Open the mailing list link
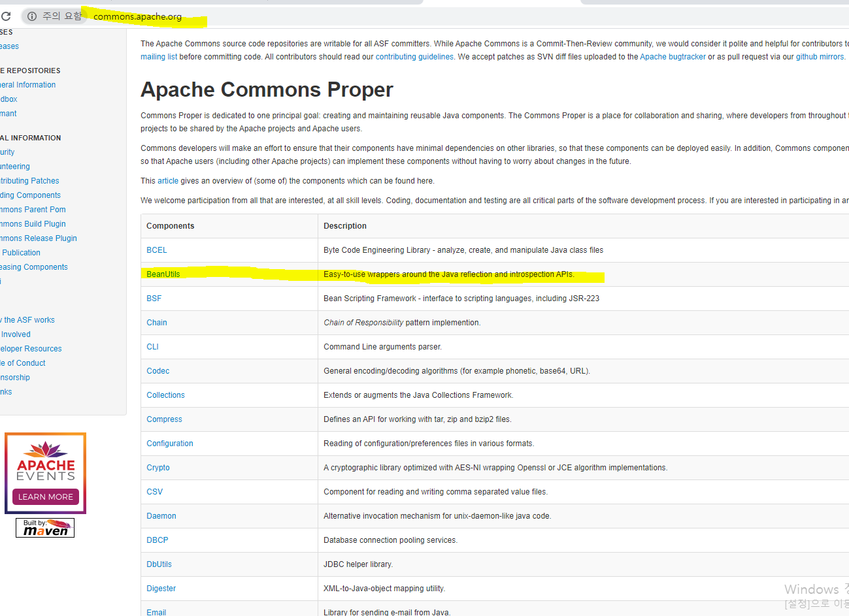The image size is (849, 616). tap(159, 57)
